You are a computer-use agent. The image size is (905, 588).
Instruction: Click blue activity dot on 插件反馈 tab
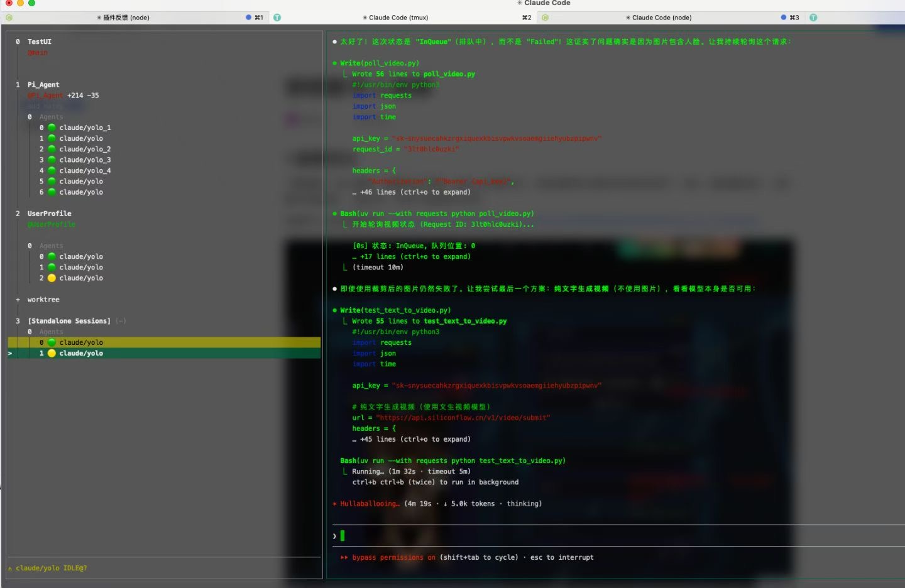tap(248, 18)
